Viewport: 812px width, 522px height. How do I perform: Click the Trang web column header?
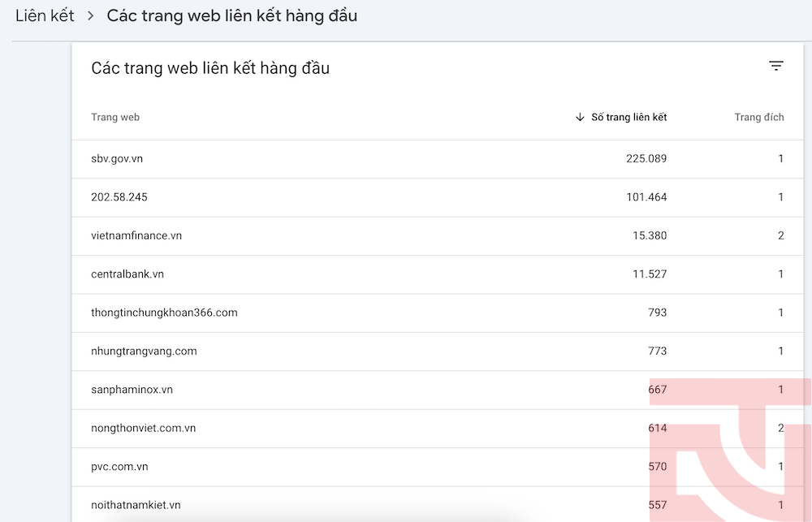[x=115, y=118]
